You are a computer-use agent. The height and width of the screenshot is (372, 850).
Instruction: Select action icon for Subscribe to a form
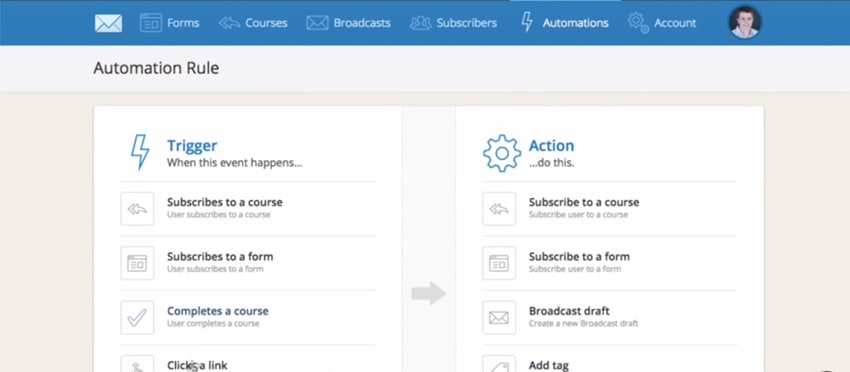tap(499, 263)
